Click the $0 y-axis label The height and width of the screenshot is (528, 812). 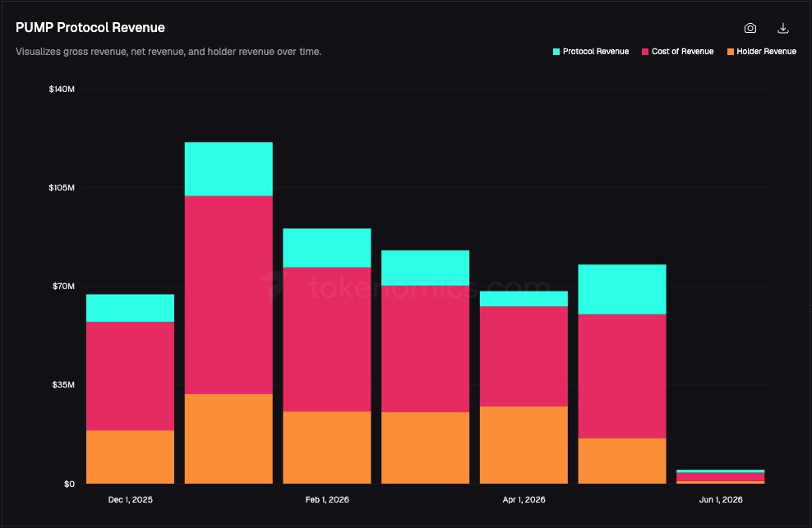69,484
